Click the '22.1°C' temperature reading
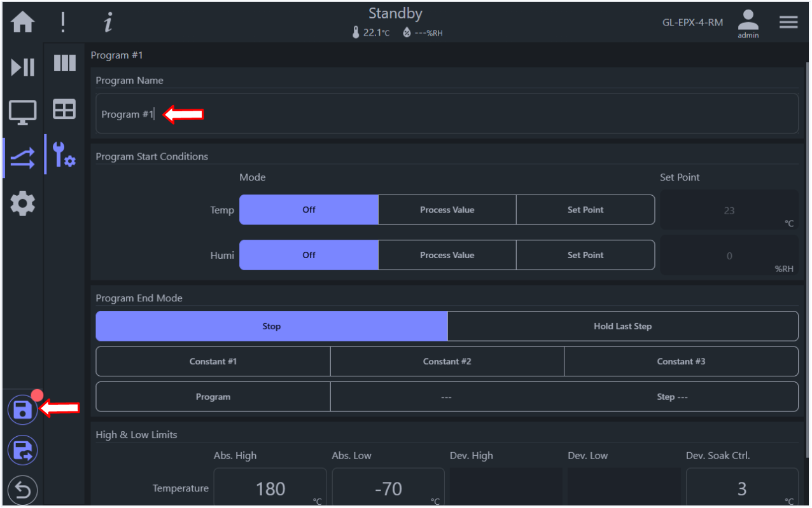Viewport: 812px width, 508px height. pyautogui.click(x=376, y=33)
